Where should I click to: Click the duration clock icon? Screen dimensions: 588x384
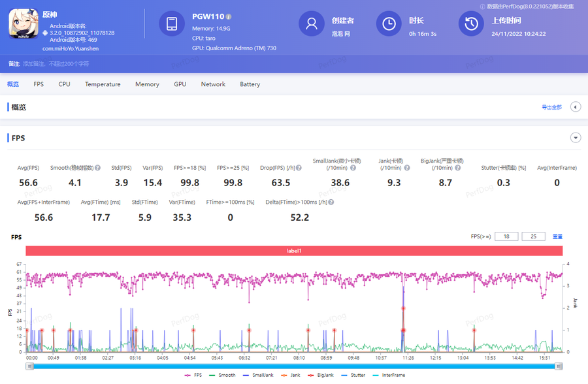[x=389, y=24]
